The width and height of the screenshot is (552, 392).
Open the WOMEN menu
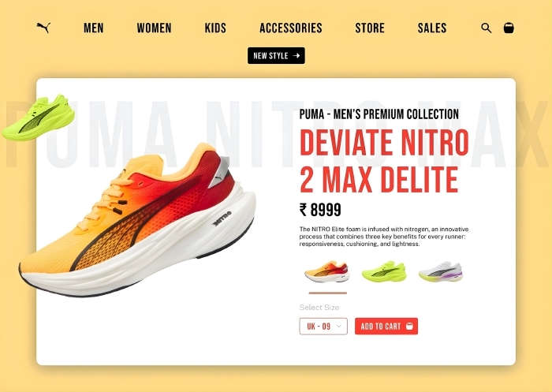(155, 28)
